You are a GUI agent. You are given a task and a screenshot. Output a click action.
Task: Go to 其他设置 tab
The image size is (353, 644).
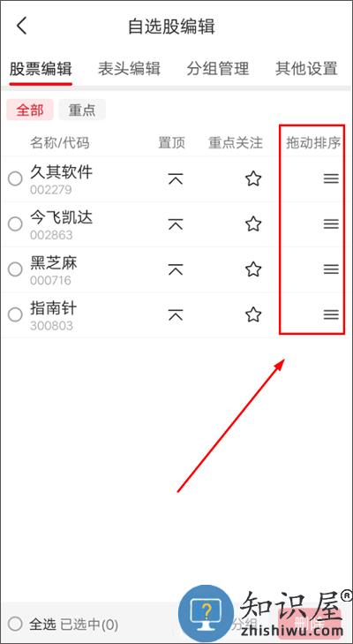(x=306, y=69)
